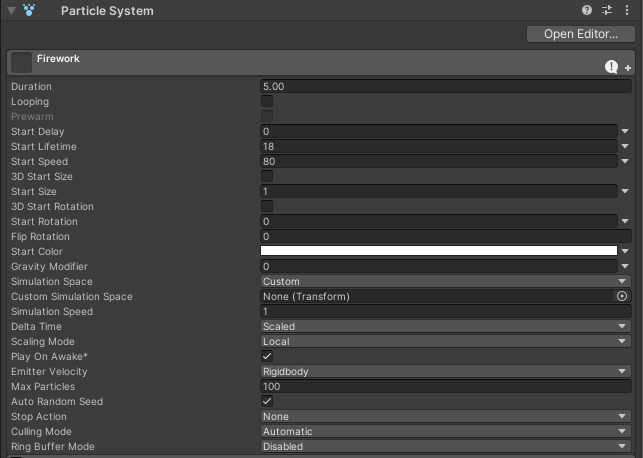Open the component three-dot options menu
This screenshot has width=643, height=458.
click(627, 10)
